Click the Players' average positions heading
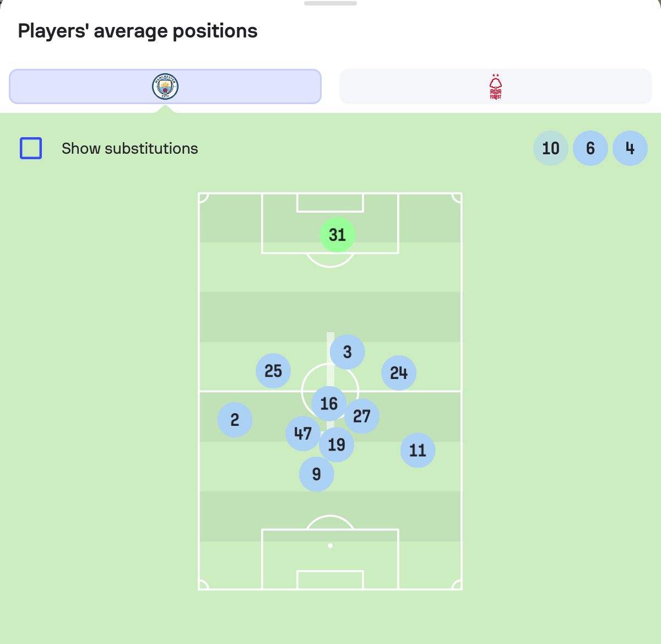This screenshot has width=661, height=644. 138,31
